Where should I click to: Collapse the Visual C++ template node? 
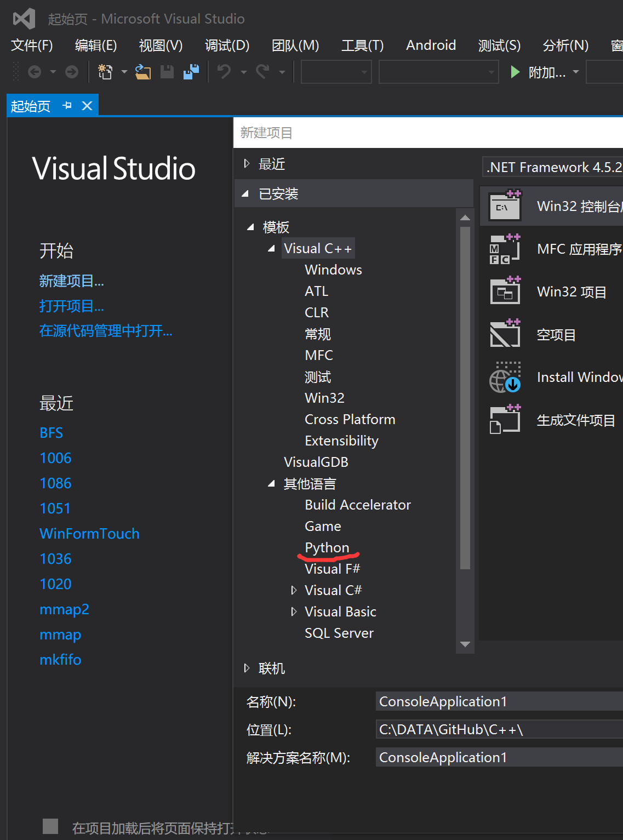click(x=271, y=248)
